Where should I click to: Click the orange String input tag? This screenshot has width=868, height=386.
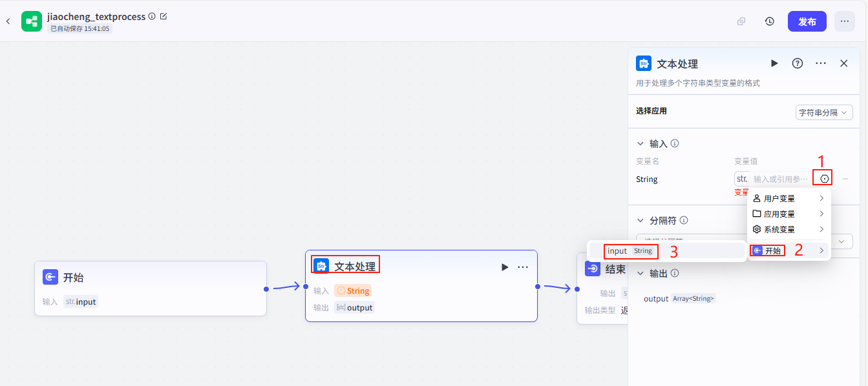pos(353,290)
